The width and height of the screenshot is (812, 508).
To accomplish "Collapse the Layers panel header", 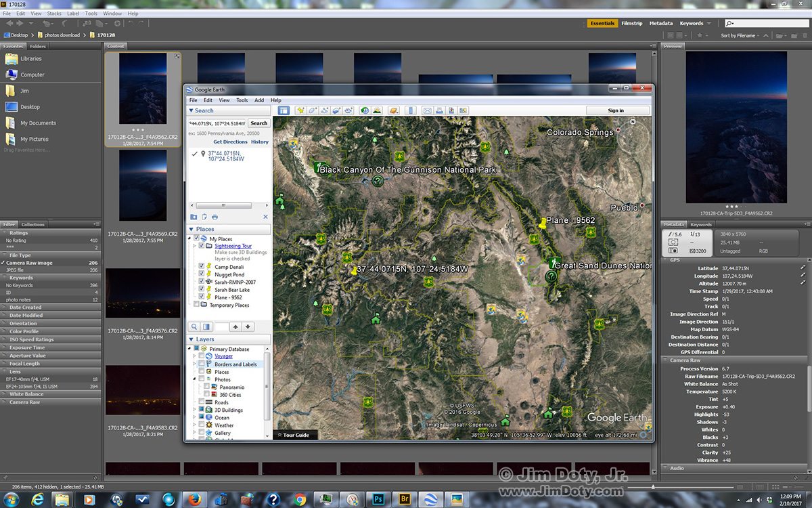I will tap(191, 339).
